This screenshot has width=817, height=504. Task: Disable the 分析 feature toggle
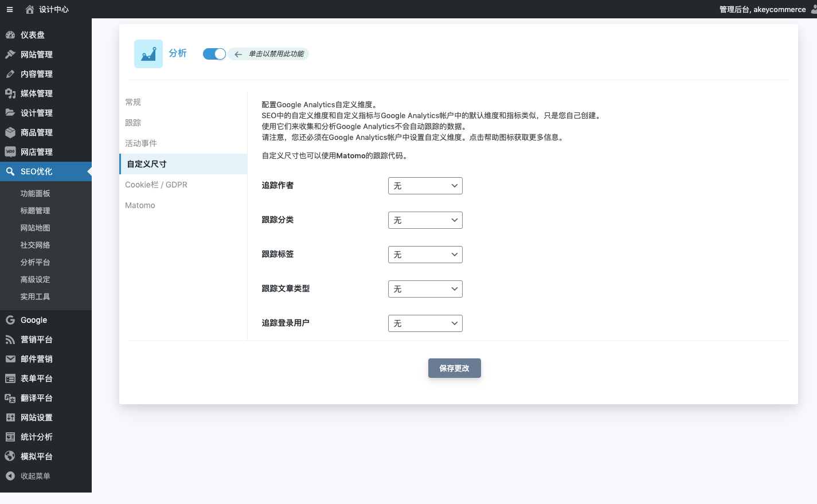[214, 54]
